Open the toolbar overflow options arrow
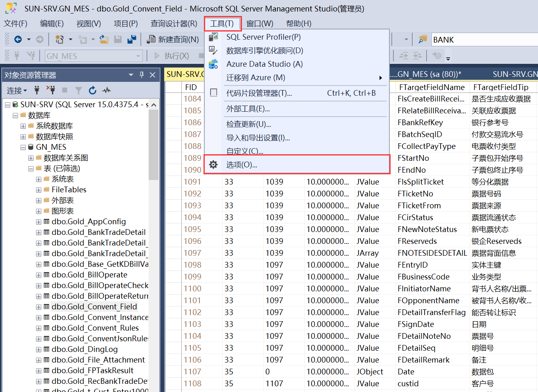The width and height of the screenshot is (538, 392). tap(448, 58)
